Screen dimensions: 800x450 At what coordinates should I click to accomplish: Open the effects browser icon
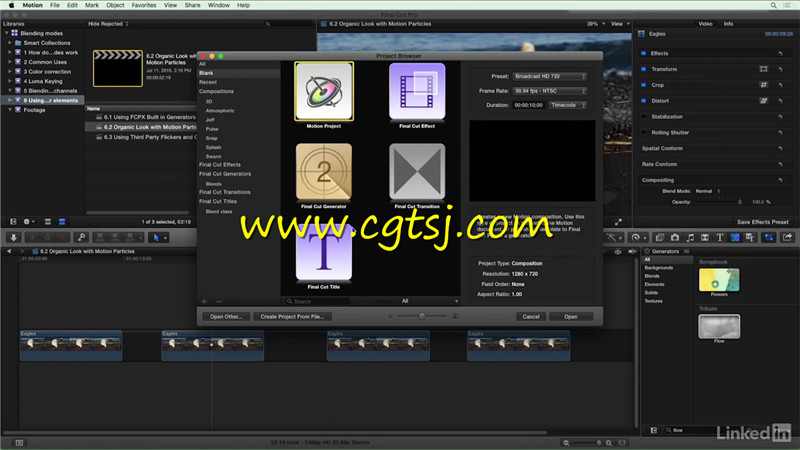click(659, 238)
